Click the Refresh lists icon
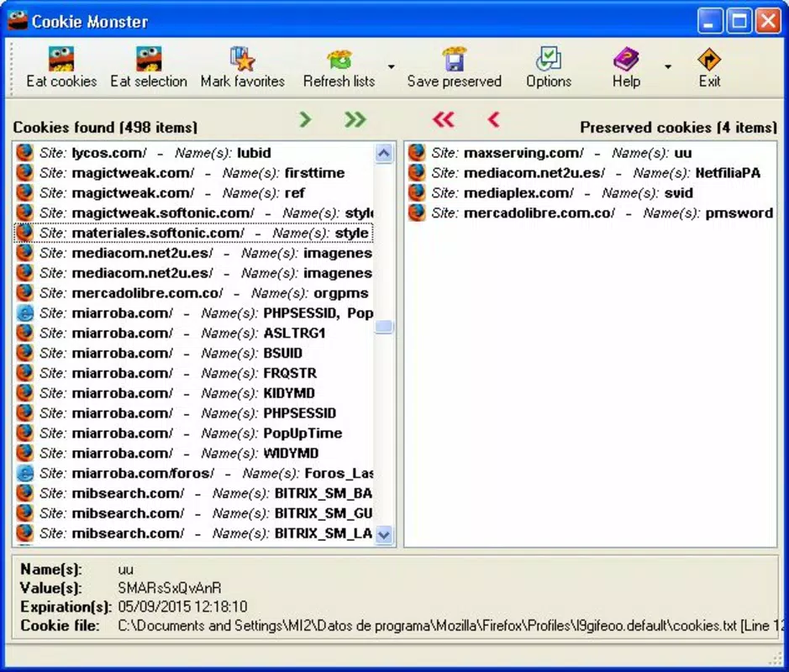Viewport: 789px width, 672px height. [x=339, y=59]
